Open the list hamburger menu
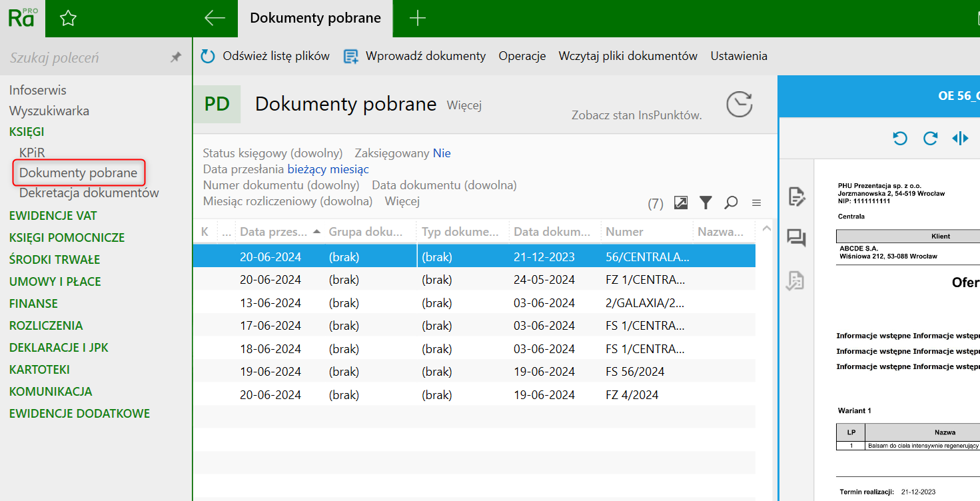The height and width of the screenshot is (501, 980). [756, 203]
